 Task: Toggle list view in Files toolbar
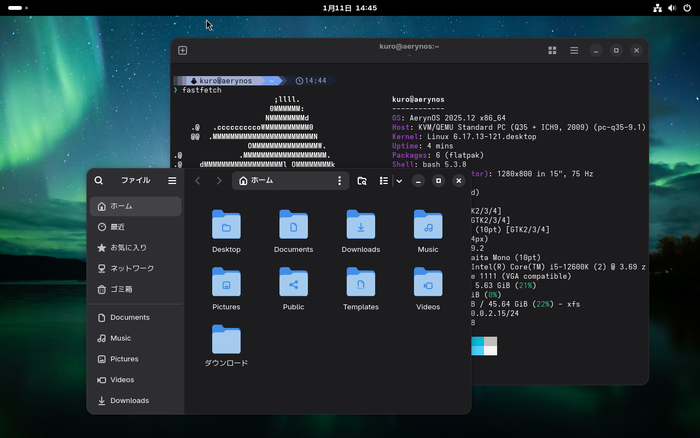pyautogui.click(x=384, y=181)
